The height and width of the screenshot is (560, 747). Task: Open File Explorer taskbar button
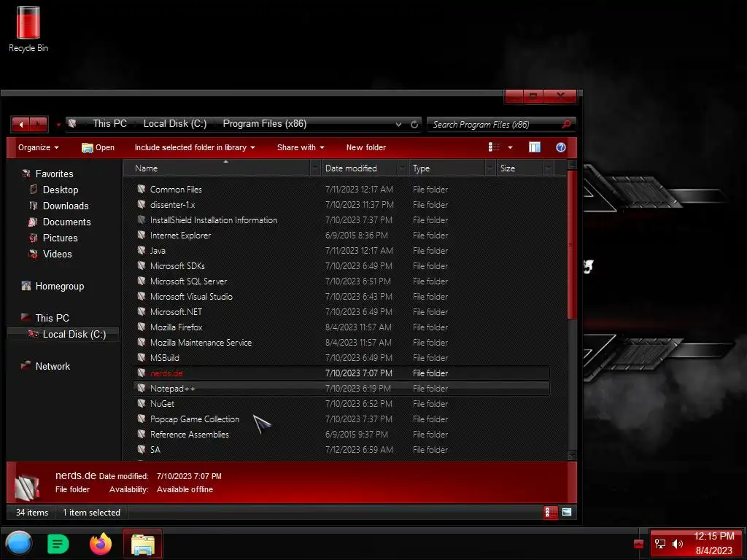(142, 544)
